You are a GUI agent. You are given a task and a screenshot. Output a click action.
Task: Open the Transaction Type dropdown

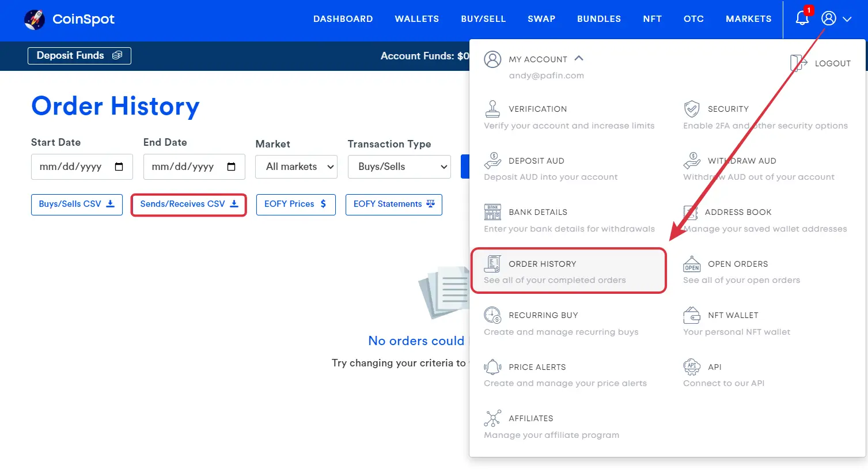pyautogui.click(x=399, y=167)
